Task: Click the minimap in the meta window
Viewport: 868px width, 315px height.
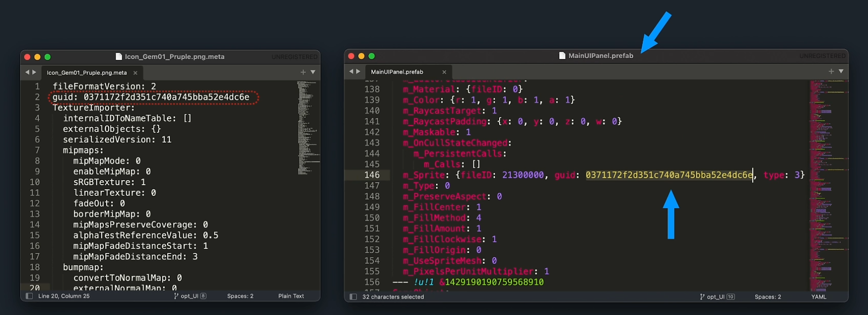Action: 307,128
